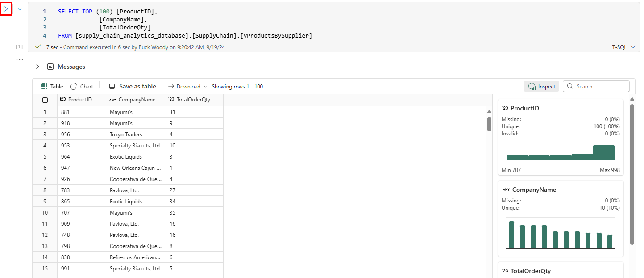Click the Messages log icon
This screenshot has width=644, height=278.
click(50, 67)
